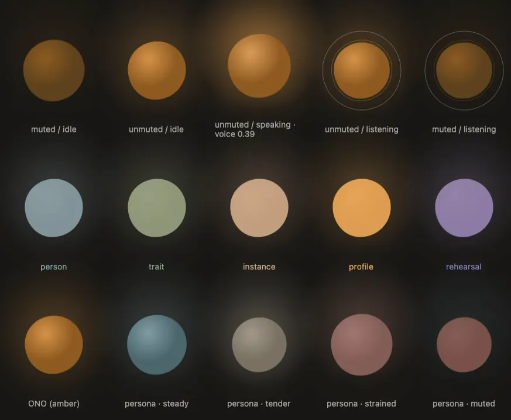
Task: Click the rose persona strained orb
Action: click(362, 344)
